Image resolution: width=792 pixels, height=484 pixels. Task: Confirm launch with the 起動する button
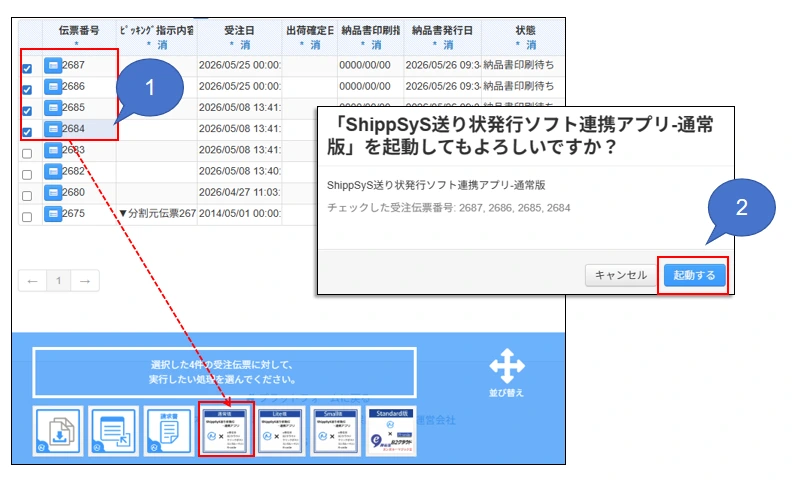click(x=694, y=275)
